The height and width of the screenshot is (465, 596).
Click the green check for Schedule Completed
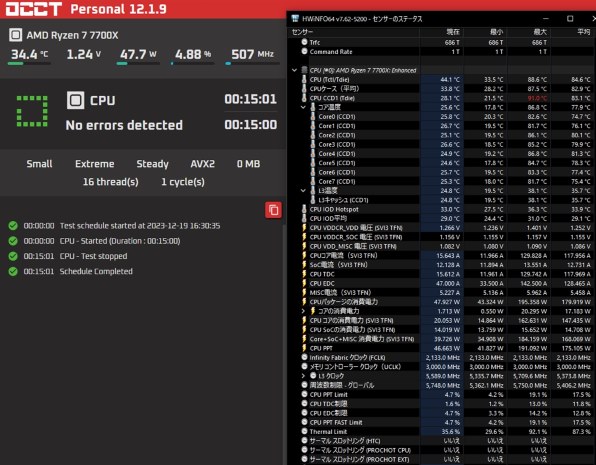pos(13,271)
